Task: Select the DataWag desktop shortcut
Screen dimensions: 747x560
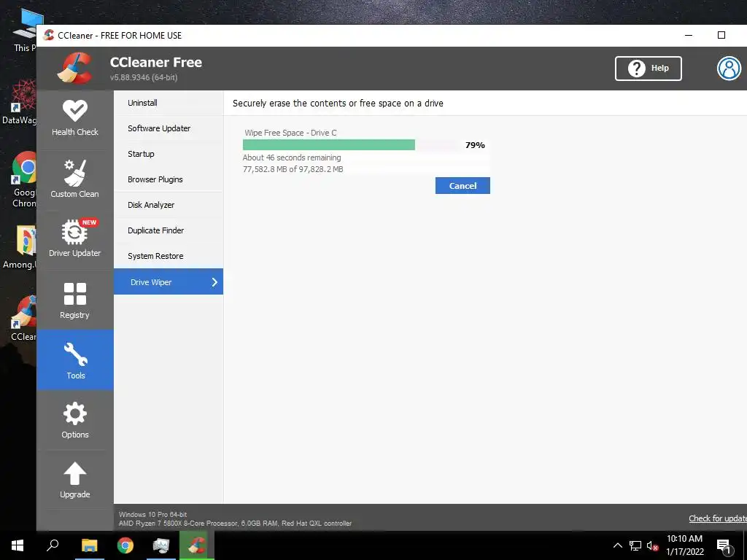Action: (20, 102)
